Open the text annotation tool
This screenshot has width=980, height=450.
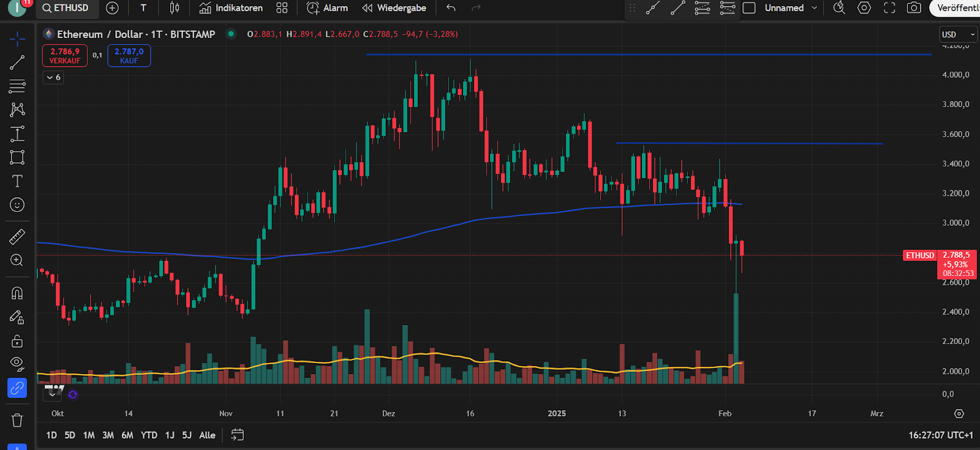click(x=17, y=181)
